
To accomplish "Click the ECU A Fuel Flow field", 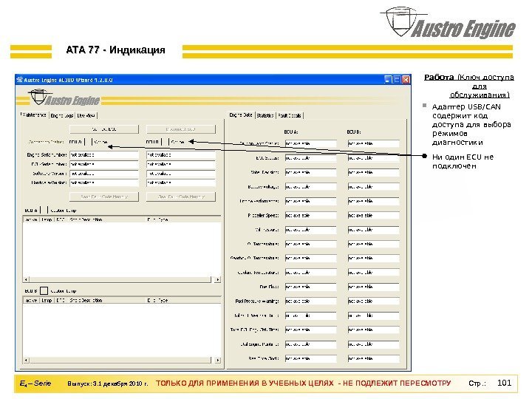I will coord(310,287).
